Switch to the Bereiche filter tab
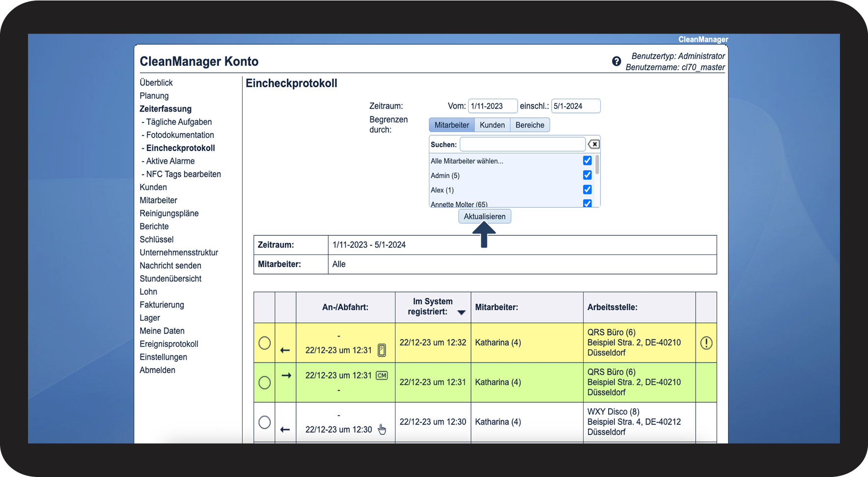Screen dimensions: 868x477 click(x=530, y=125)
